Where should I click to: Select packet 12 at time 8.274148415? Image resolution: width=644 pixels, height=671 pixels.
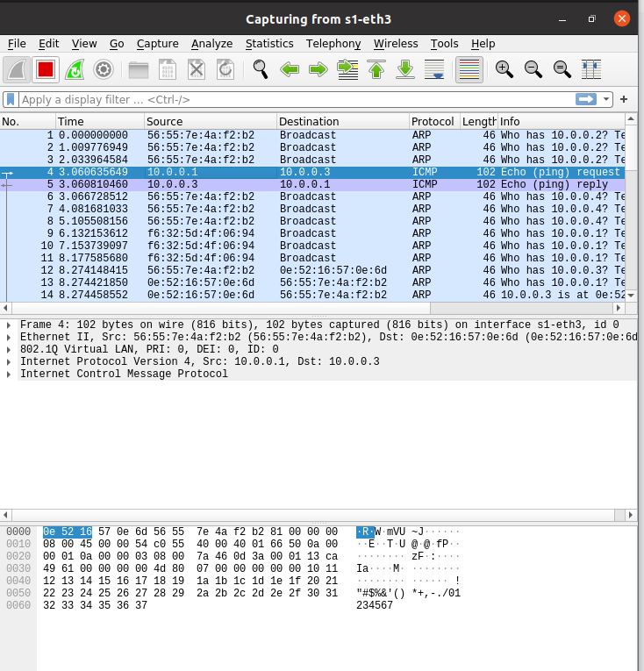point(312,270)
